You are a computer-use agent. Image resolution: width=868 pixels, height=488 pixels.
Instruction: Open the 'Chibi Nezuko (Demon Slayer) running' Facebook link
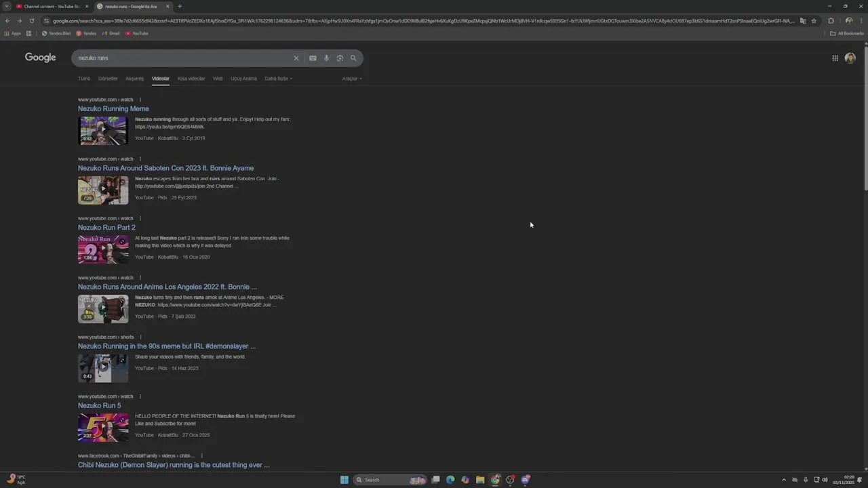(x=174, y=465)
